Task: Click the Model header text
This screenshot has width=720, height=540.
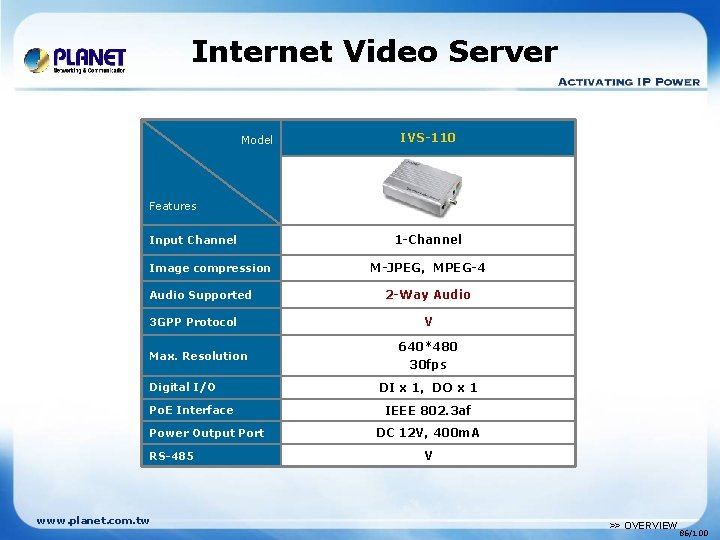Action: point(257,140)
